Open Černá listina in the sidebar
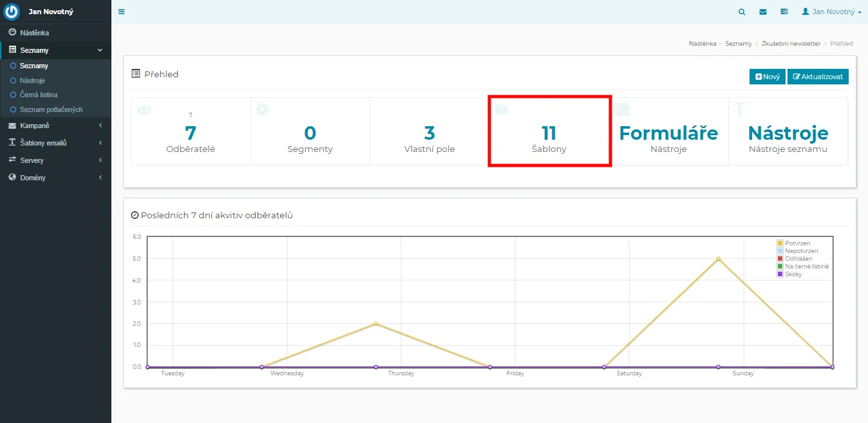Viewport: 868px width, 423px height. pyautogui.click(x=39, y=95)
